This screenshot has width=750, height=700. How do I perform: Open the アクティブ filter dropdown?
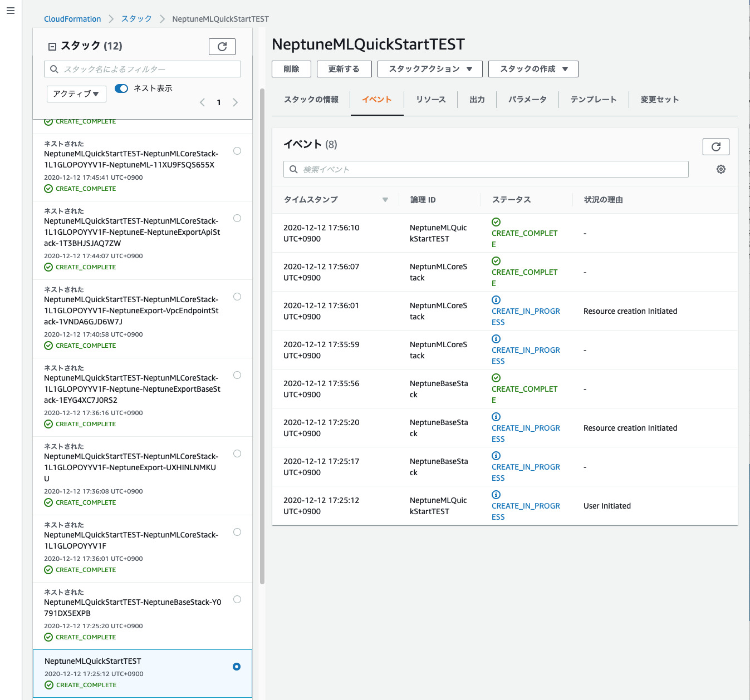click(76, 93)
